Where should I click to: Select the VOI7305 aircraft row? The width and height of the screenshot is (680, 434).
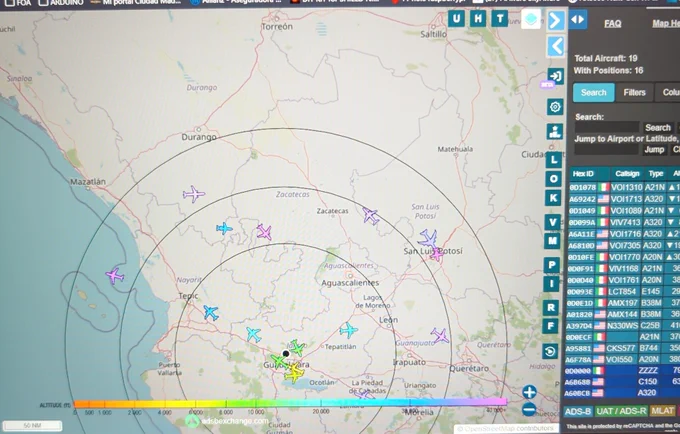(623, 245)
